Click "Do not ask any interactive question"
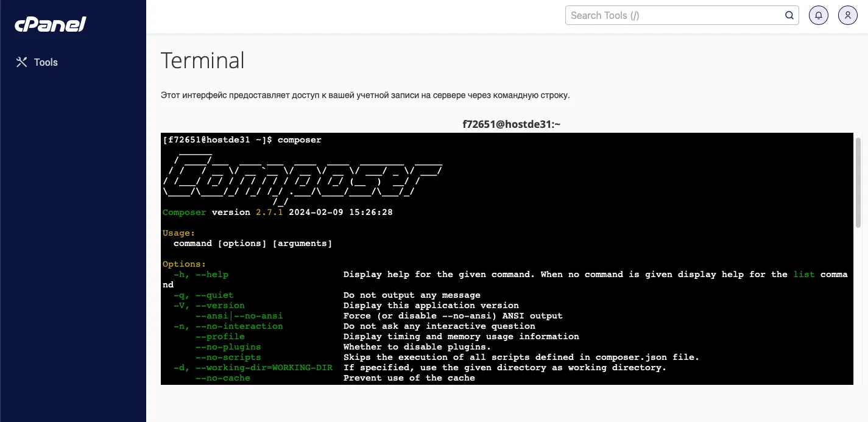 point(439,326)
